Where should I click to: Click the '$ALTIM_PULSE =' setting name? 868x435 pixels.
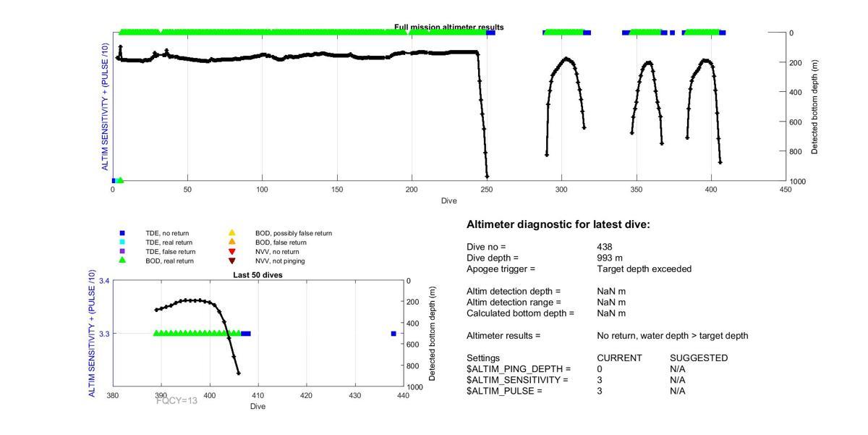click(504, 391)
